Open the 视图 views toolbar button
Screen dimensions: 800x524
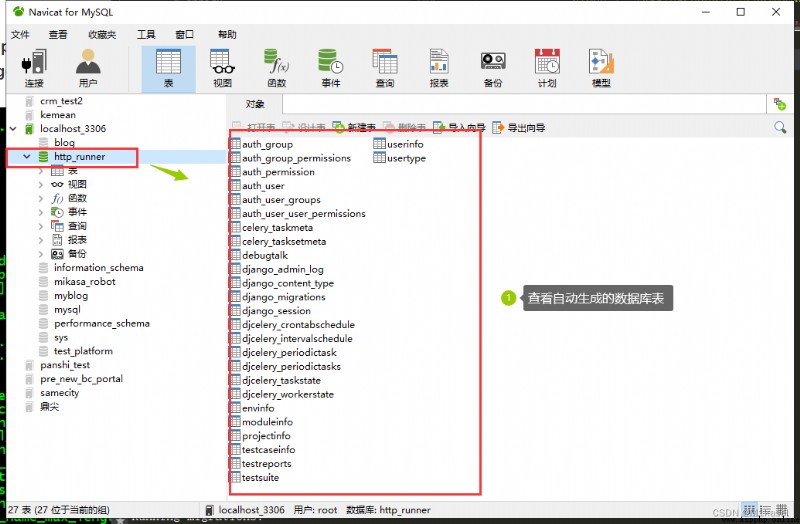tap(222, 68)
